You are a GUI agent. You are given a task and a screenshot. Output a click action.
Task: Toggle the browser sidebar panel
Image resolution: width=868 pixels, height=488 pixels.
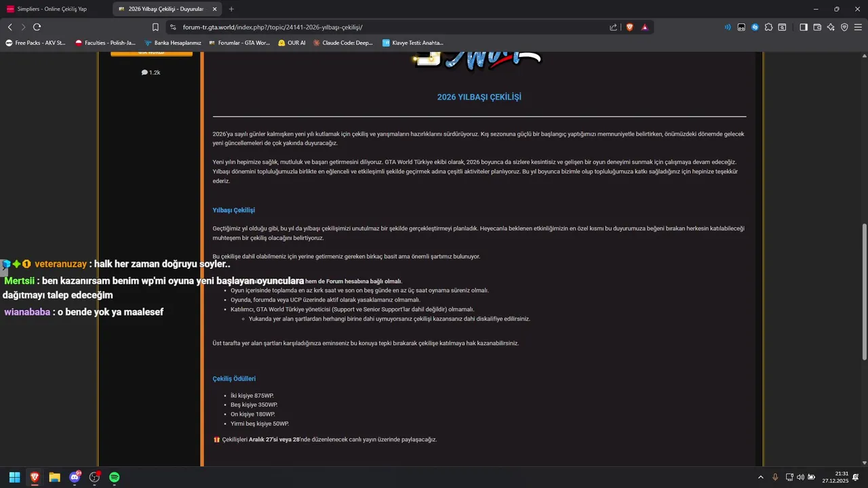(x=804, y=27)
